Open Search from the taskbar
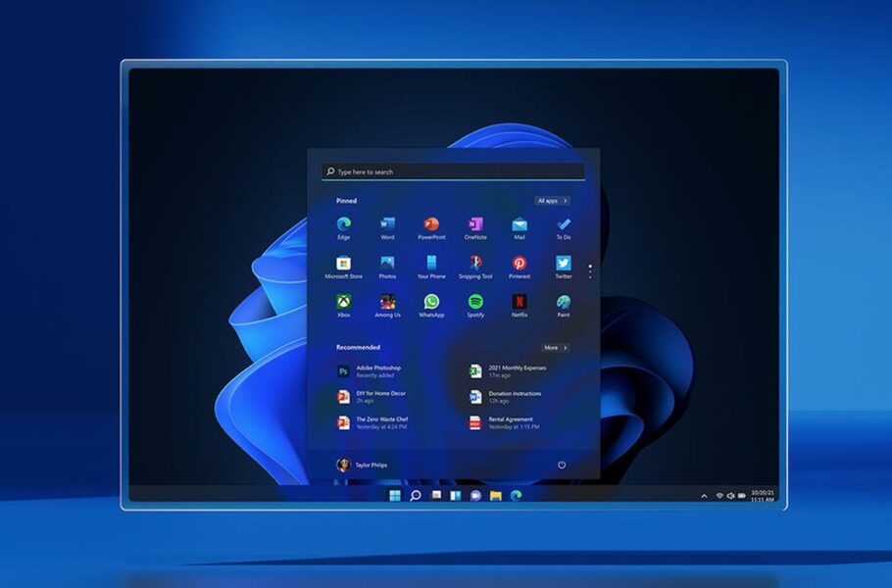 416,495
